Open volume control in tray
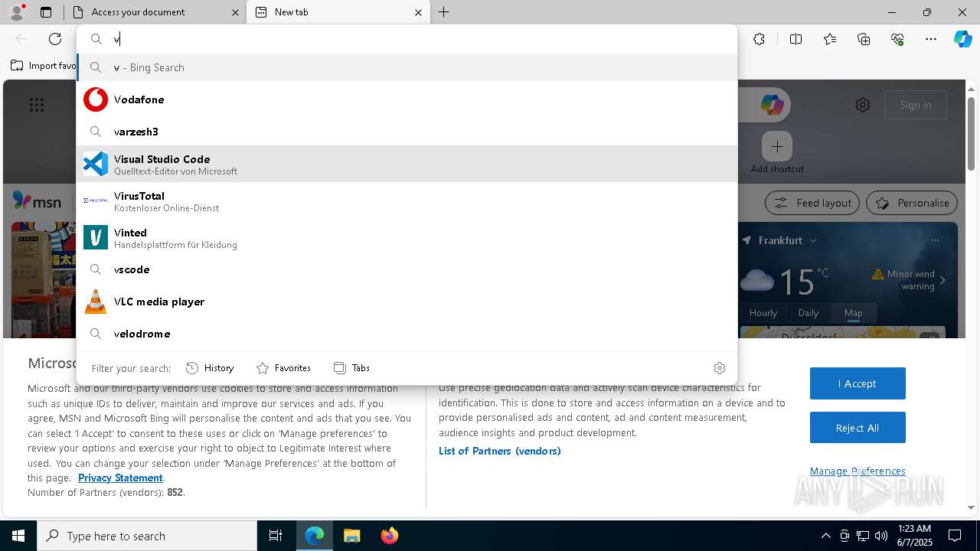This screenshot has width=980, height=551. point(881,536)
